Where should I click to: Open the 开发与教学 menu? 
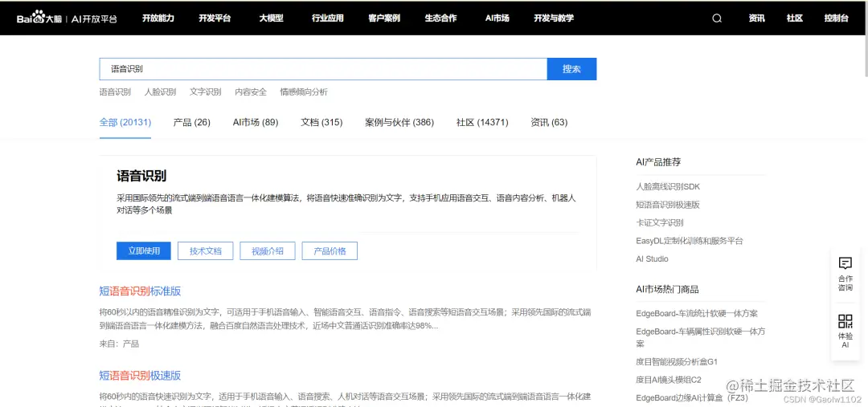click(554, 18)
